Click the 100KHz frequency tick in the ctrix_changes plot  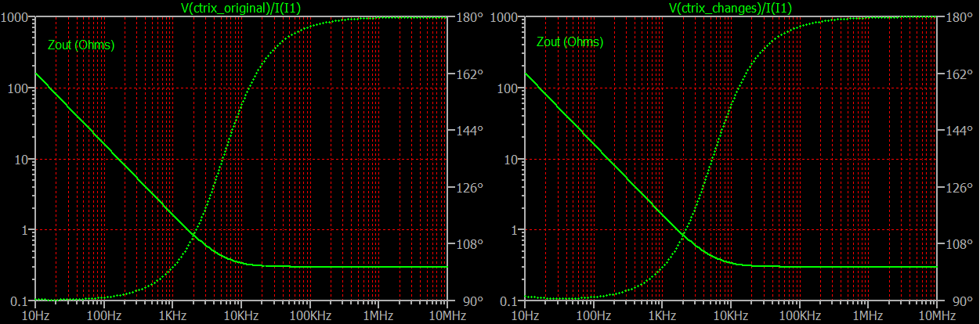coord(799,315)
